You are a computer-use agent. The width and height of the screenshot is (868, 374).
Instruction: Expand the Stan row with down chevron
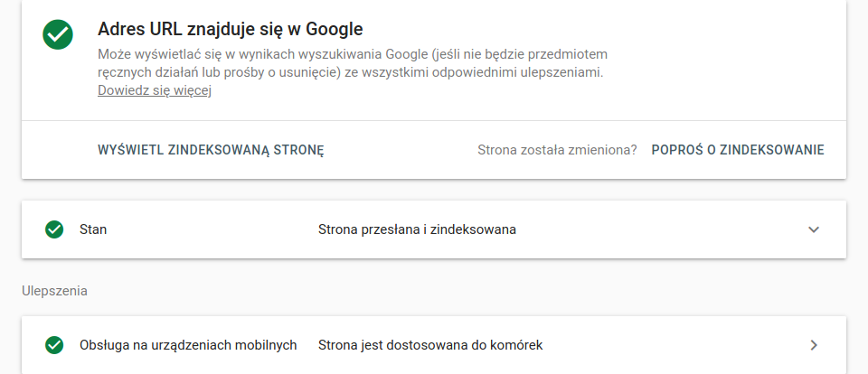[x=813, y=229]
